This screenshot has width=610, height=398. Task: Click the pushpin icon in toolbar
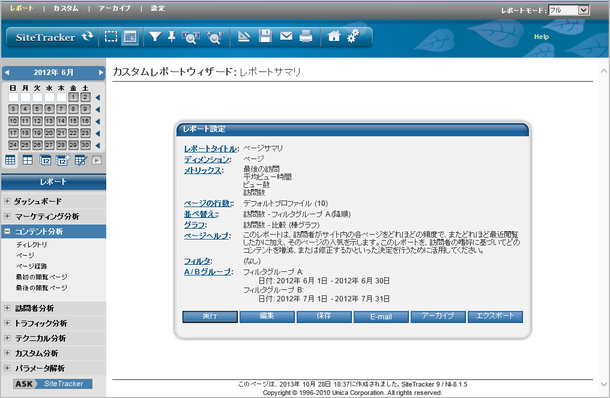[x=172, y=37]
